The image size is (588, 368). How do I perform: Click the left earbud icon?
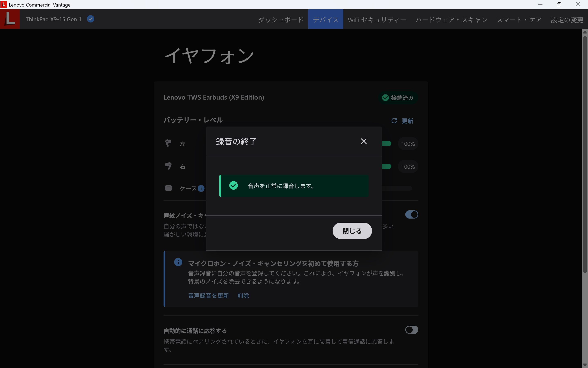[168, 143]
